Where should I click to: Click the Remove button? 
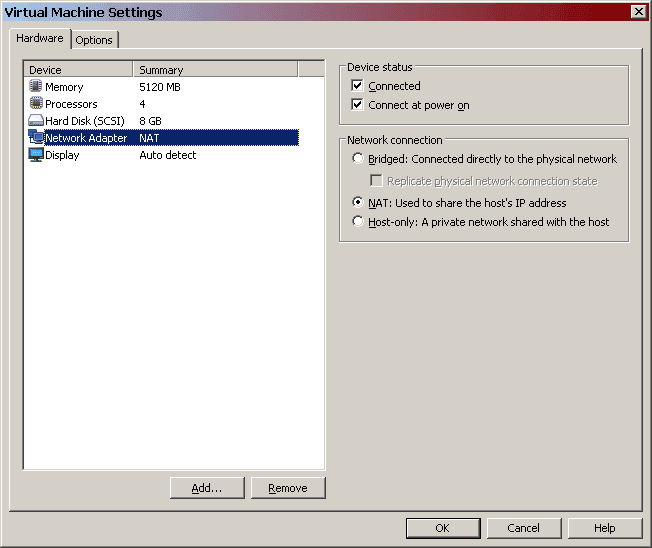point(288,488)
